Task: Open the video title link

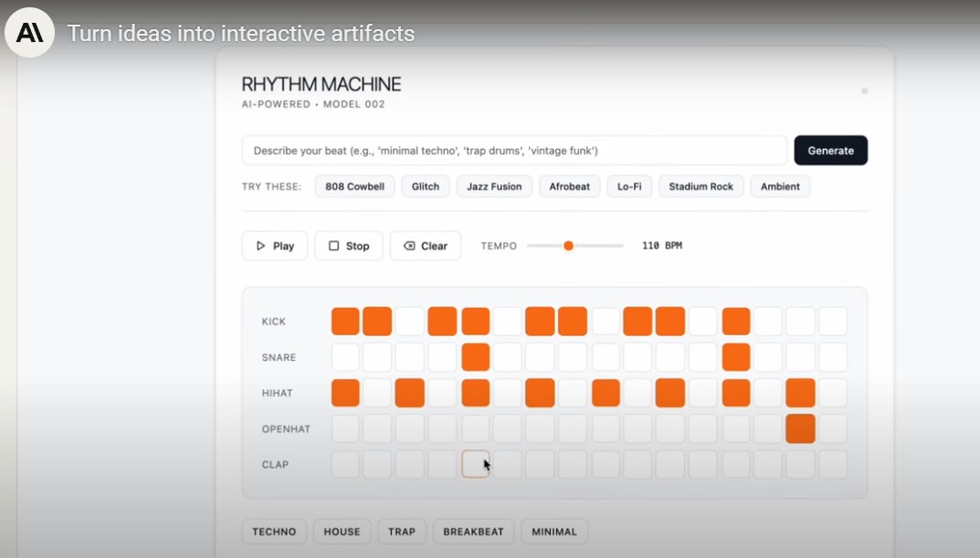Action: point(241,34)
